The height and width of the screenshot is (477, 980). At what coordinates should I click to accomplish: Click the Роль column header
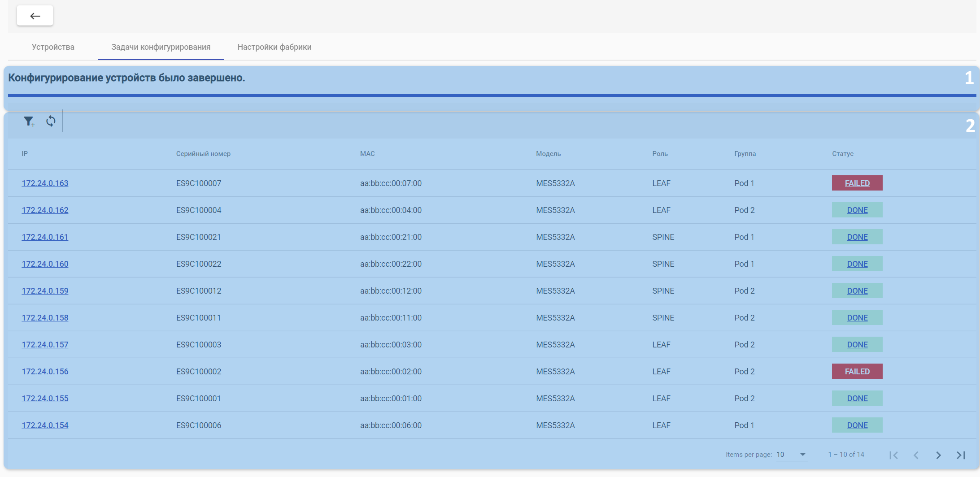pos(660,154)
